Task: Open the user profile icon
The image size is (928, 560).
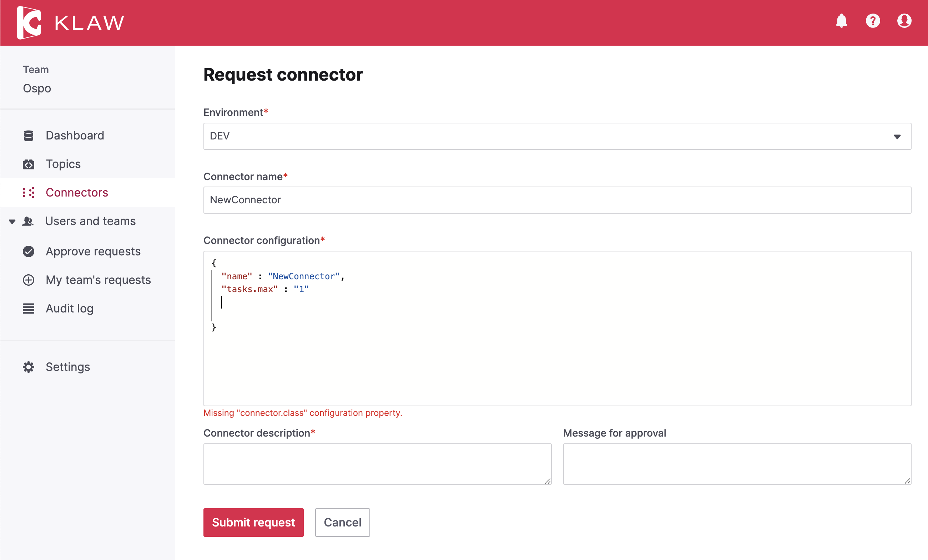Action: coord(904,21)
